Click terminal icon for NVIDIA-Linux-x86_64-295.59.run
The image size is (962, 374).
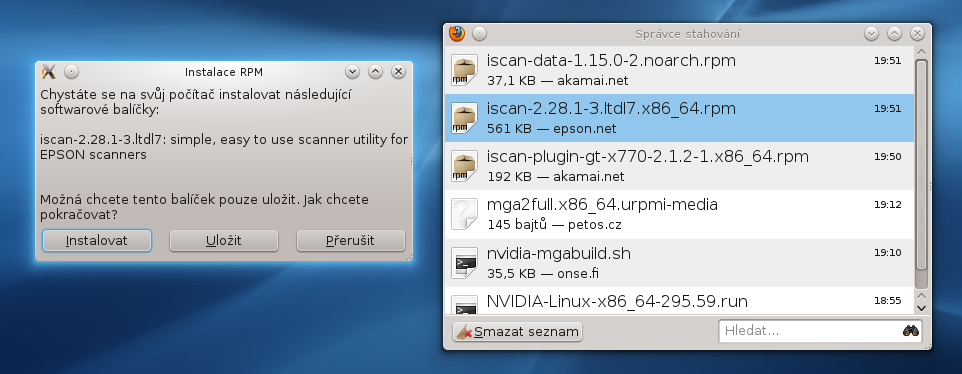[464, 305]
